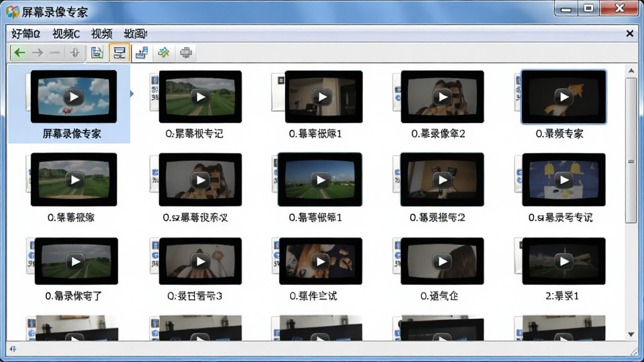Image resolution: width=644 pixels, height=362 pixels.
Task: Select the dark landscape thumbnail in third row
Action: pos(564,261)
